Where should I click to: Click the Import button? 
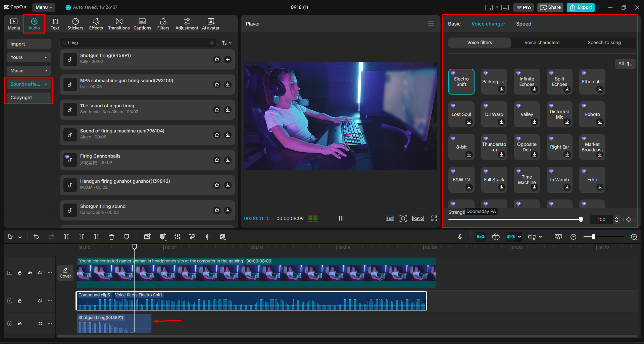[x=29, y=44]
